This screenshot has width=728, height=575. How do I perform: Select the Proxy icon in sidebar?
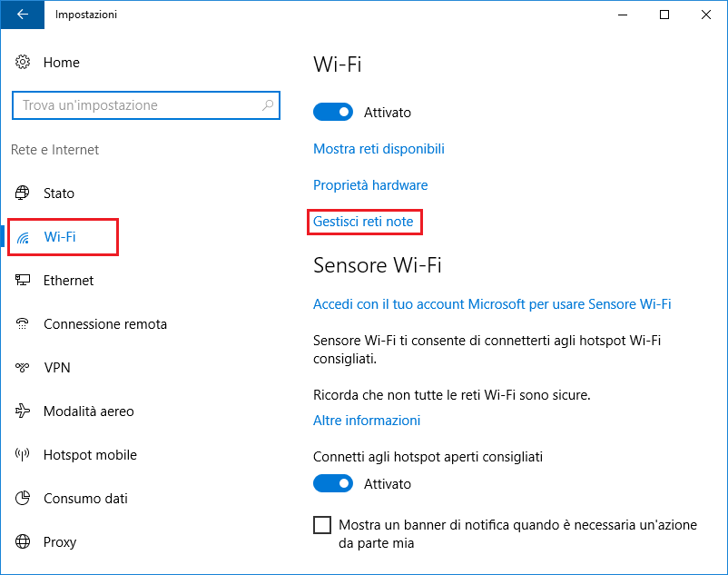click(x=22, y=541)
